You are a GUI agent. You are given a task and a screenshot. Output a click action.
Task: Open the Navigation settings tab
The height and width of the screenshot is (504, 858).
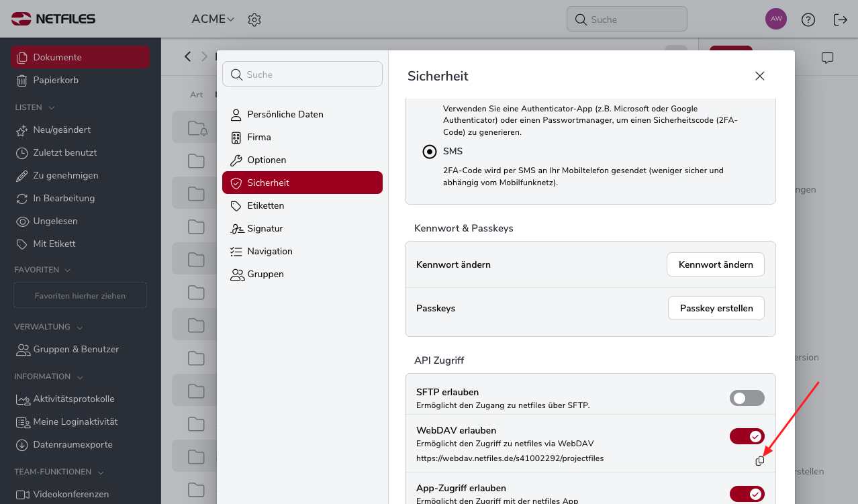coord(302,251)
